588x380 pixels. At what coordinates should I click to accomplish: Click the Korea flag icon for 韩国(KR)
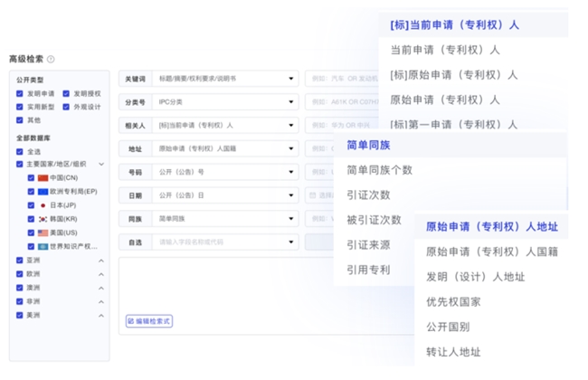pos(43,219)
